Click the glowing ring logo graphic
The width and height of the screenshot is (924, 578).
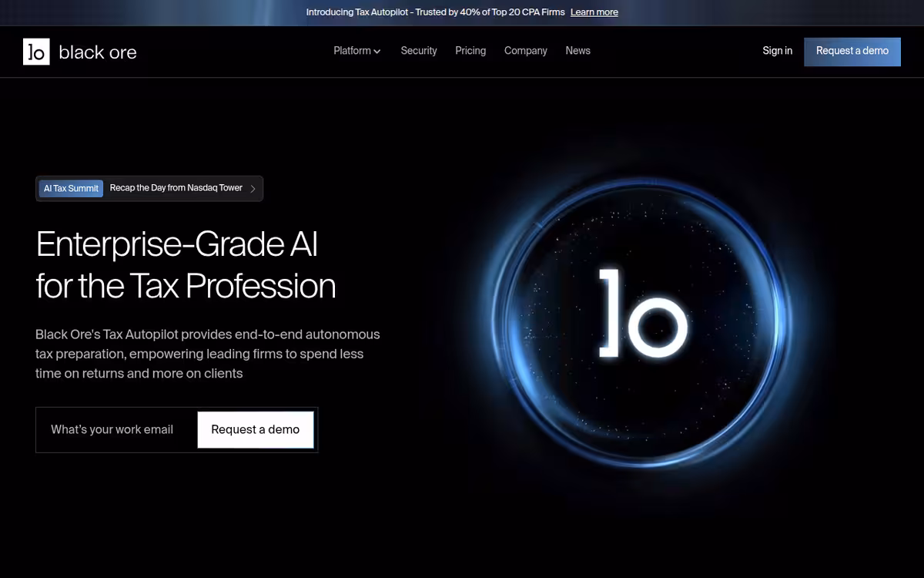643,324
